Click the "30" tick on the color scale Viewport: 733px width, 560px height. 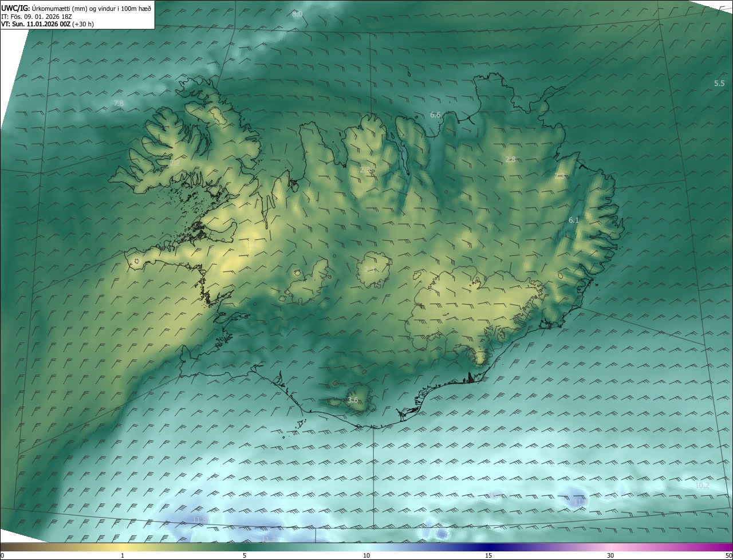coord(610,555)
